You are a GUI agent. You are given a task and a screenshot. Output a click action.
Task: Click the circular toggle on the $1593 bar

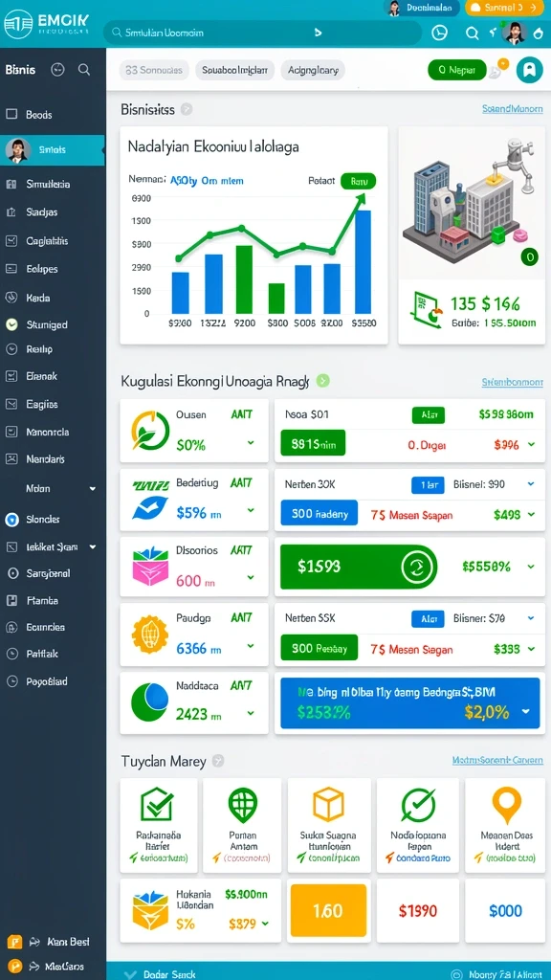[x=416, y=567]
